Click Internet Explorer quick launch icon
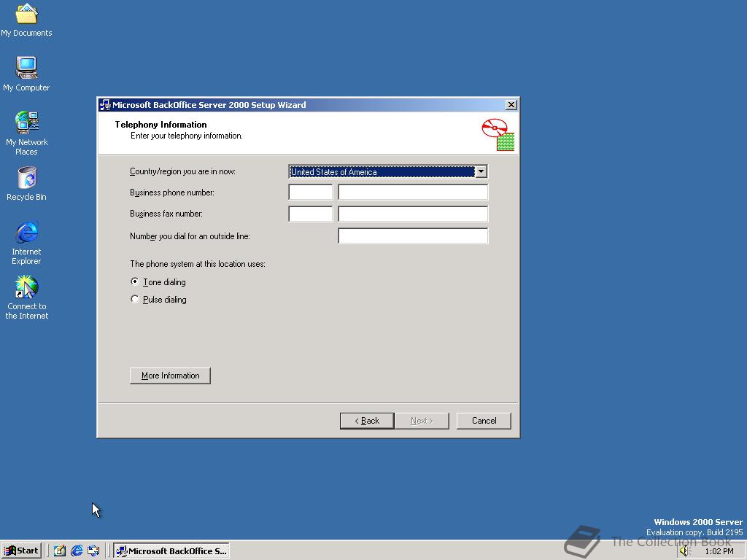Screen dimensions: 747x560 76,551
